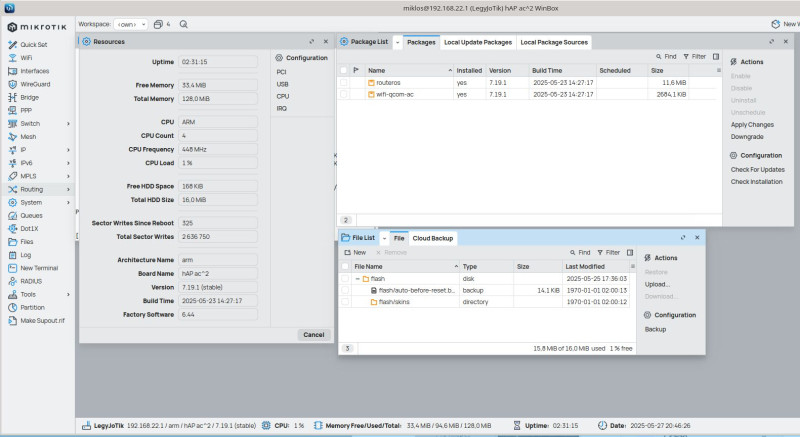Expand the IP submenu
This screenshot has width=800, height=437.
(68, 150)
